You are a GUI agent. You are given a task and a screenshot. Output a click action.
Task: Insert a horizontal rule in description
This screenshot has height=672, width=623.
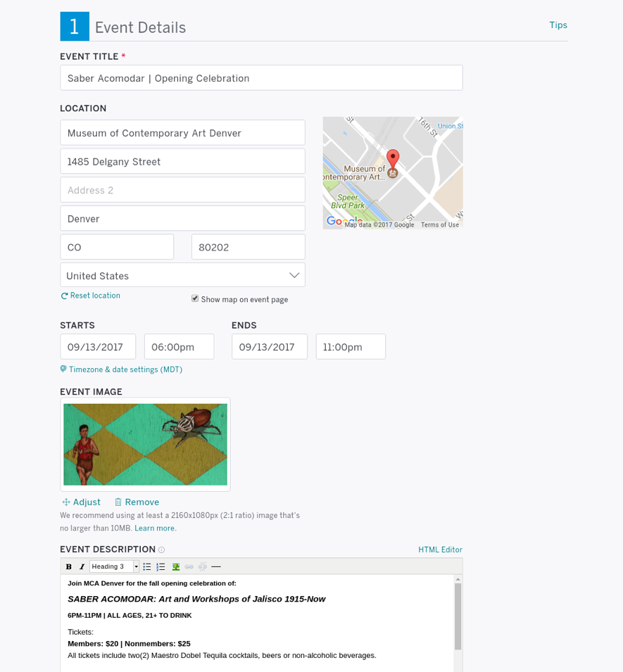pos(216,566)
